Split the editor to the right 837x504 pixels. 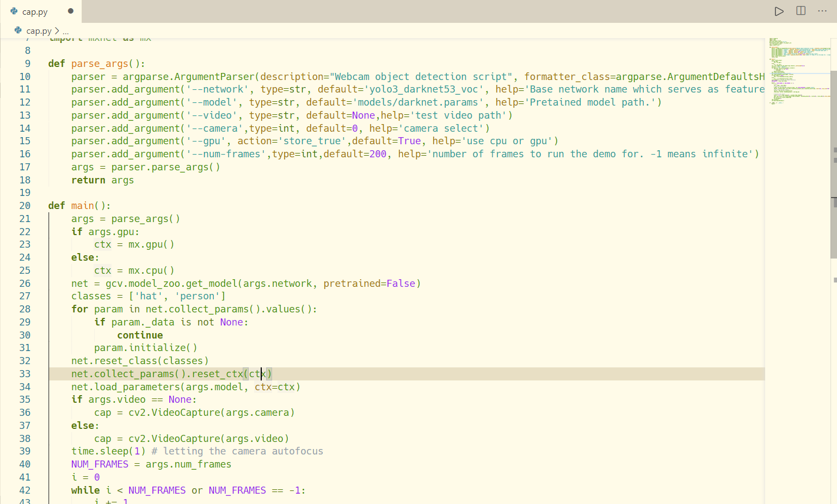click(x=801, y=11)
